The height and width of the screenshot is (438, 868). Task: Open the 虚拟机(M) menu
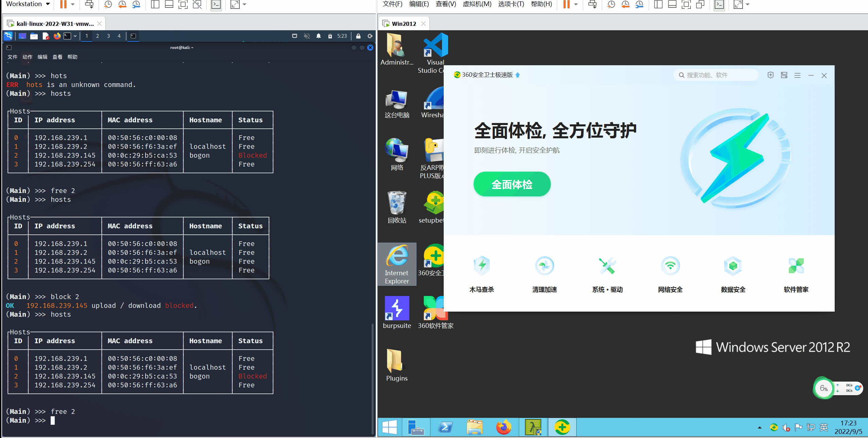point(477,4)
